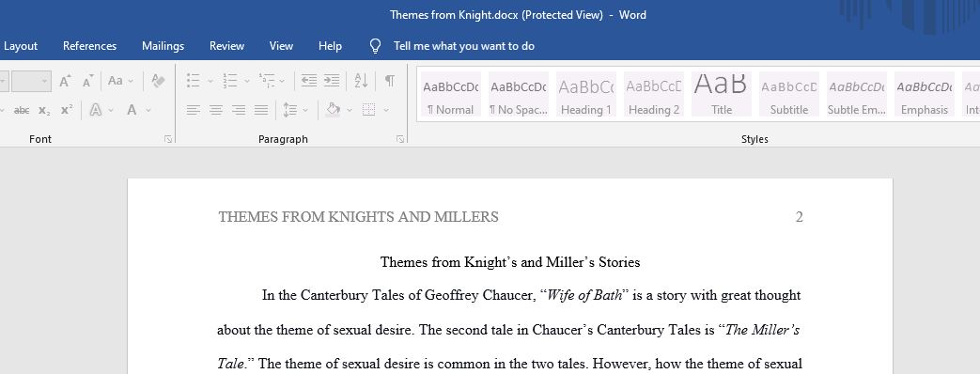
Task: Click the Decrease Indent icon
Action: pos(309,81)
